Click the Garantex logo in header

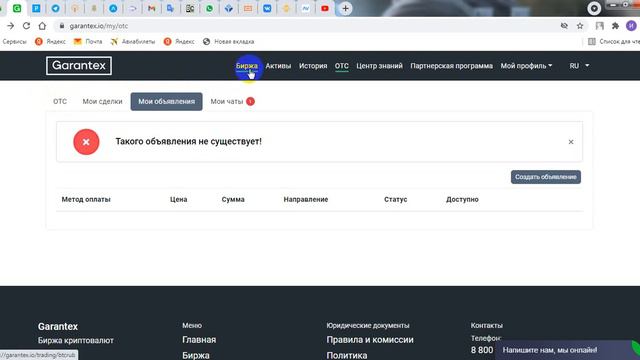[79, 66]
